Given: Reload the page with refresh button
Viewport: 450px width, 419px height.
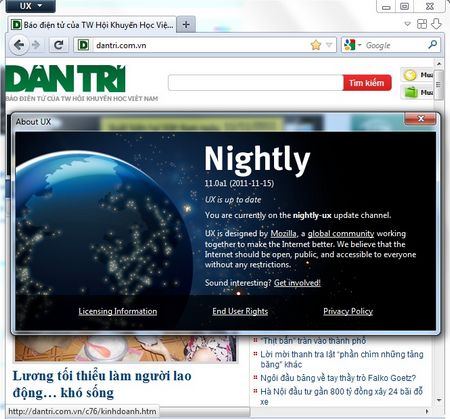Looking at the screenshot, I should click(x=59, y=45).
